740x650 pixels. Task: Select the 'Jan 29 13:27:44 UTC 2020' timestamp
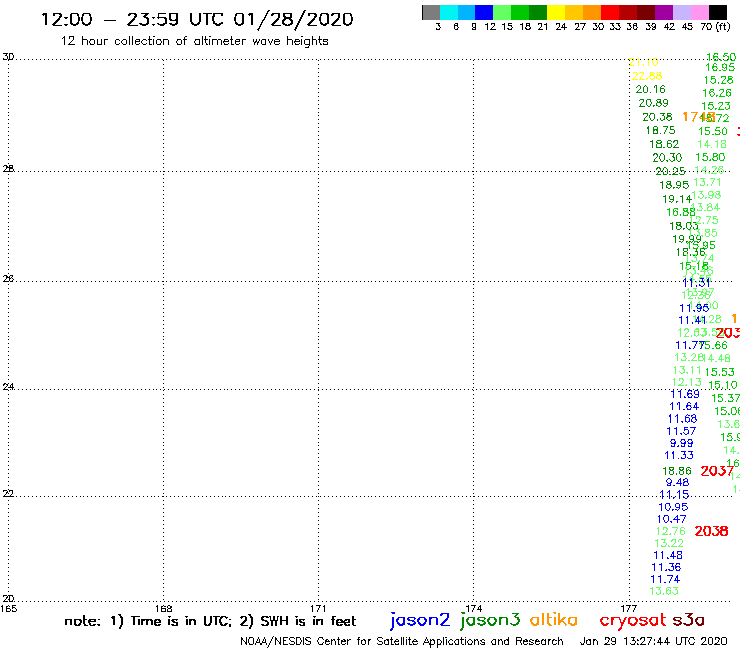pyautogui.click(x=653, y=641)
